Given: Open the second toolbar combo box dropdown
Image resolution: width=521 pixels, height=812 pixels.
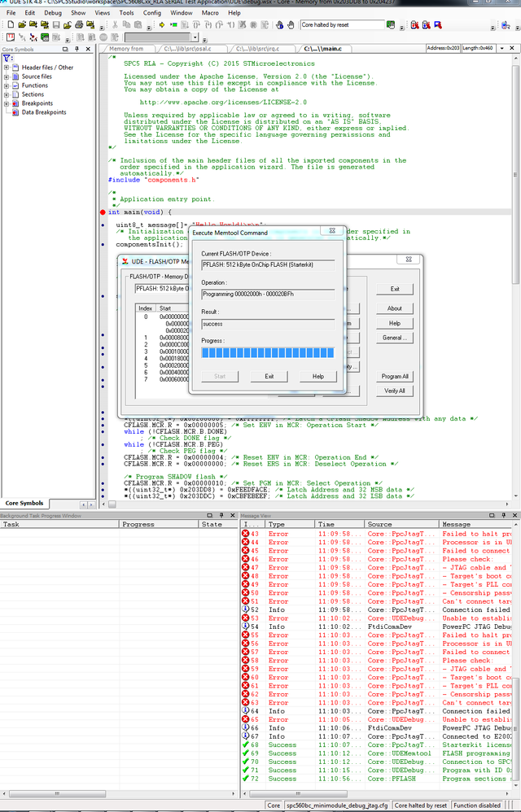Looking at the screenshot, I should [x=195, y=37].
